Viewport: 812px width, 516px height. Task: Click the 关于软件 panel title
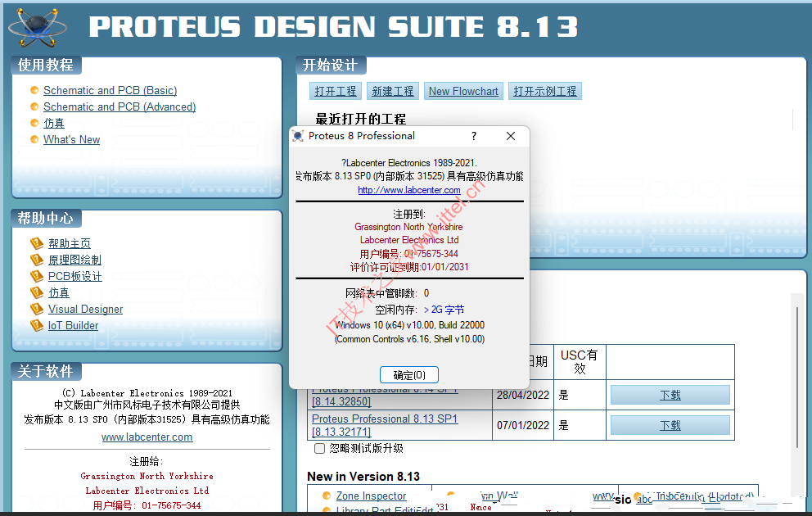pyautogui.click(x=46, y=371)
